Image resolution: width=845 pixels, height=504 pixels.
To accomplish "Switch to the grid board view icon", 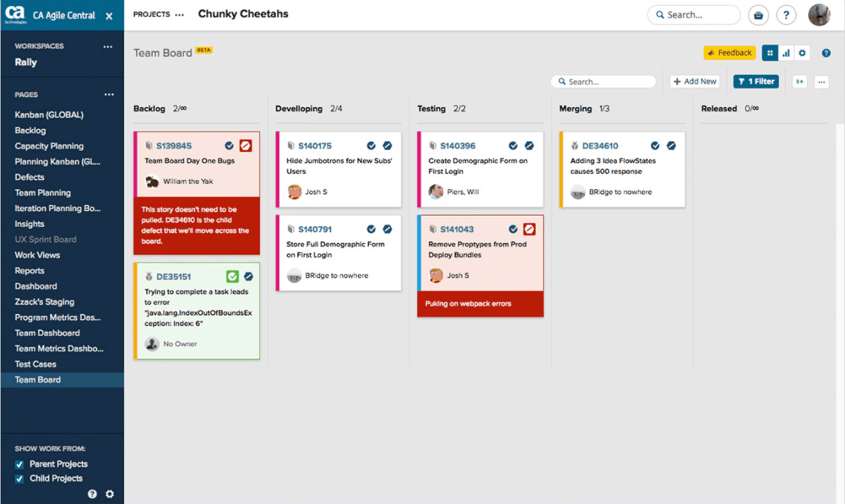I will [770, 52].
